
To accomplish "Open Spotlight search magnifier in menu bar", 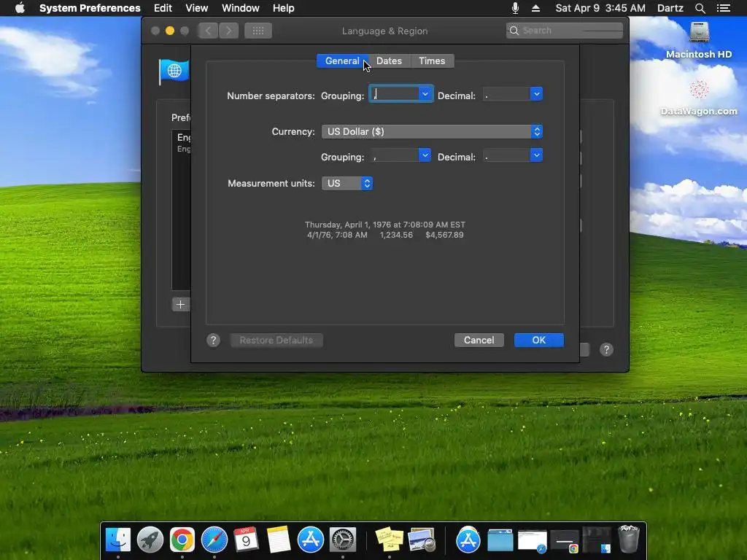I will (700, 8).
